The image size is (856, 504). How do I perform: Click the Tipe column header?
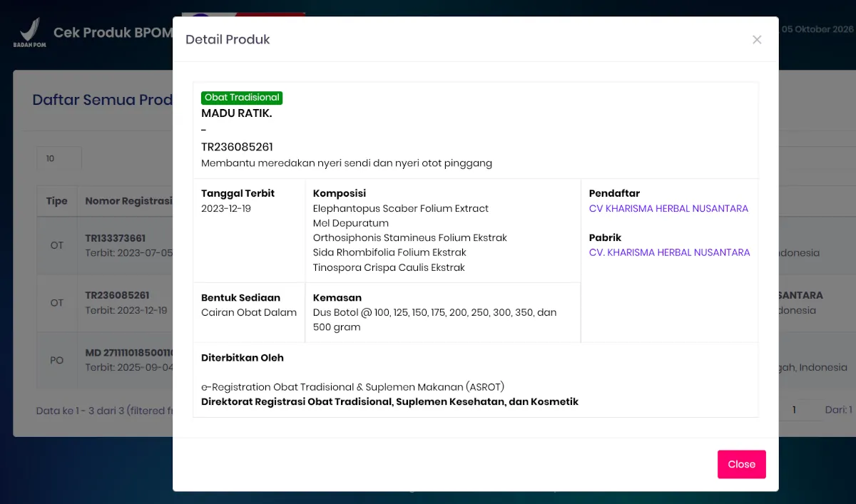pos(57,201)
